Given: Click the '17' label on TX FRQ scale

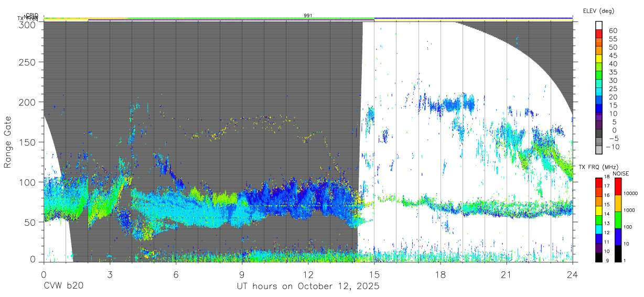Looking at the screenshot, I should click(x=607, y=186).
